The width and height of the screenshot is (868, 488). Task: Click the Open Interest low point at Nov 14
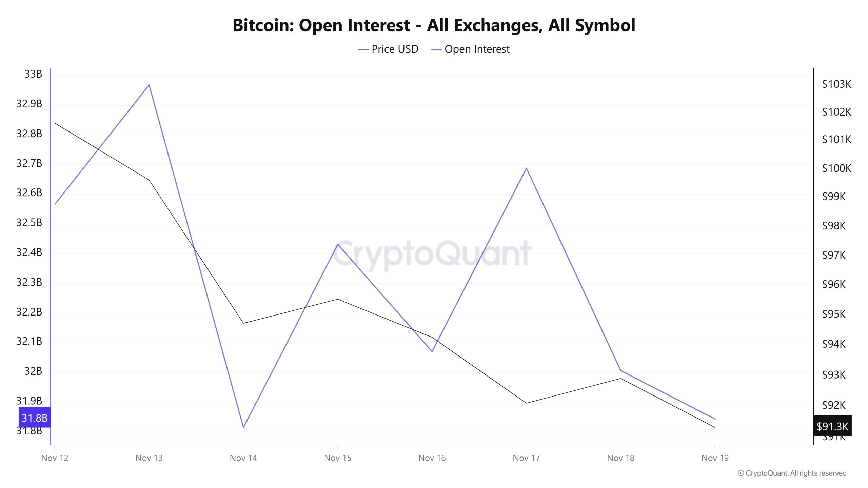243,427
